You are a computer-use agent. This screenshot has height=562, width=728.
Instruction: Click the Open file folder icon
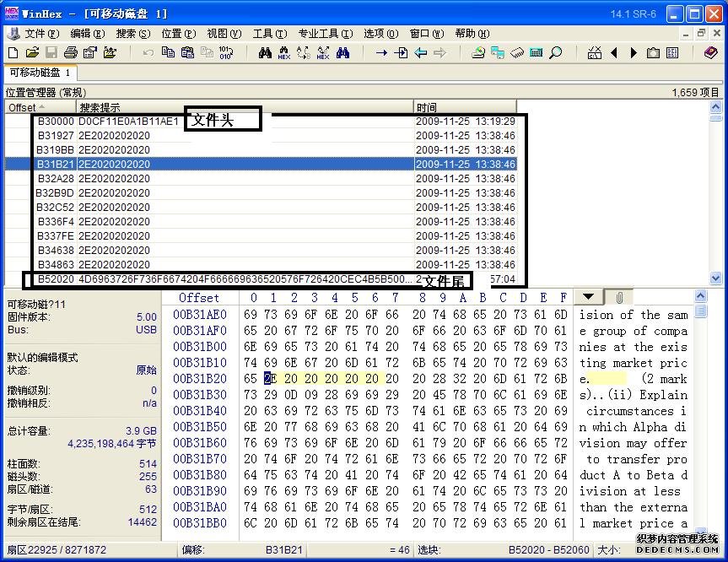(30, 52)
